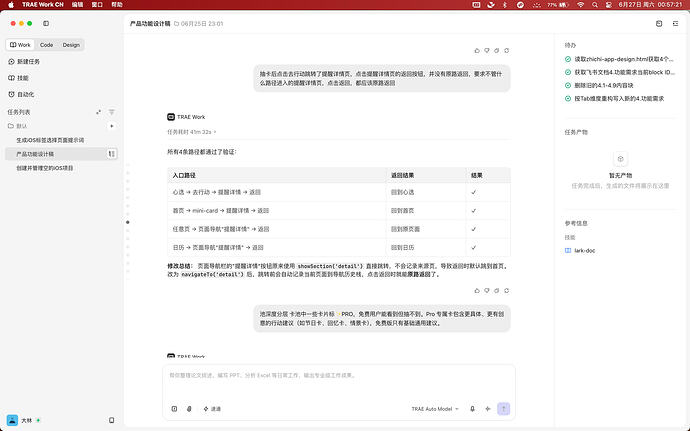Open the 自动化 automation page
Screen dimensions: 690x431
tap(21, 94)
